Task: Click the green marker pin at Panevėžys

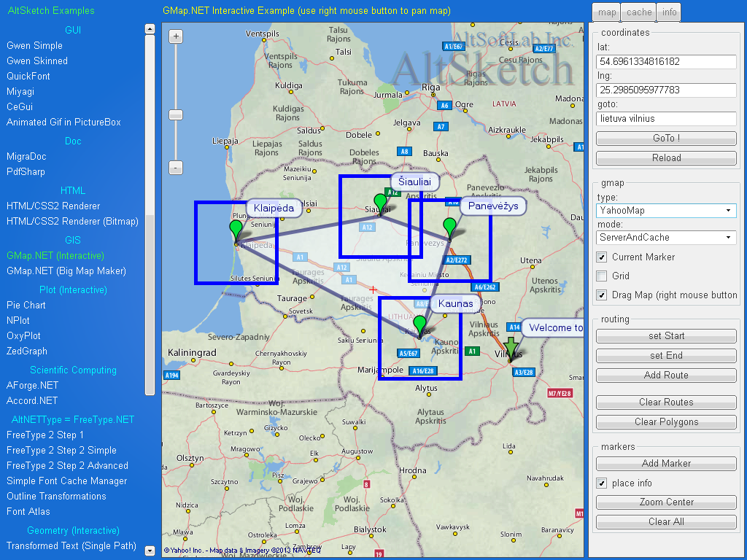Action: tap(449, 227)
